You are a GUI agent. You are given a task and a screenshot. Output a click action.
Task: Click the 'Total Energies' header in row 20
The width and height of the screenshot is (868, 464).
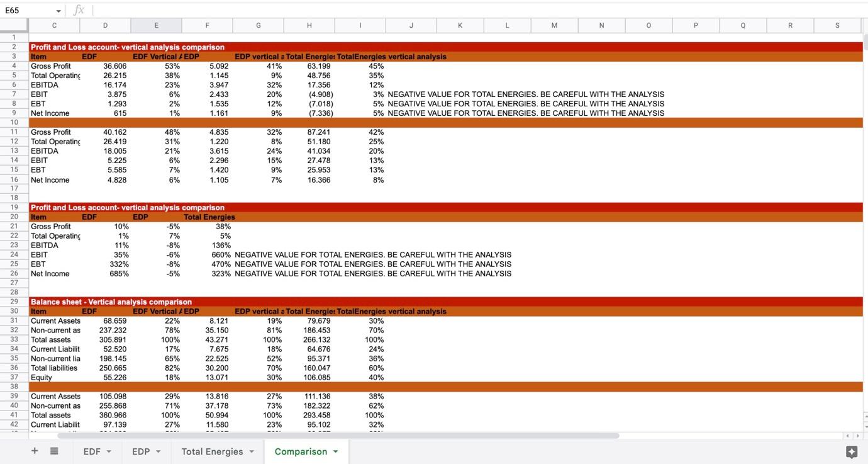tap(209, 217)
